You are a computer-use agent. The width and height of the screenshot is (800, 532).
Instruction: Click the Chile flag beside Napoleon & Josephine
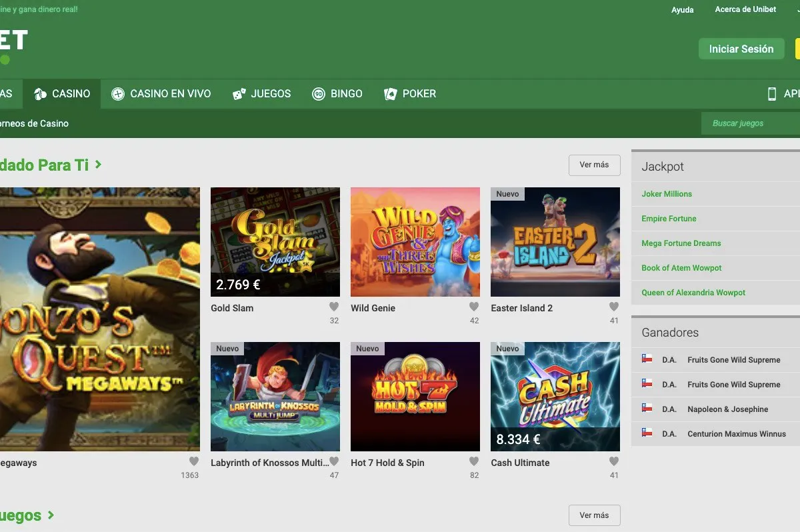click(x=647, y=409)
